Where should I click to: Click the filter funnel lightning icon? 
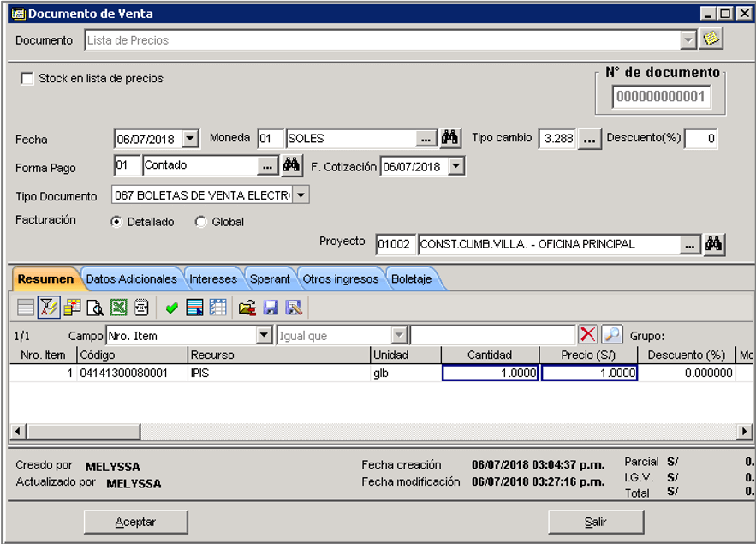click(49, 308)
